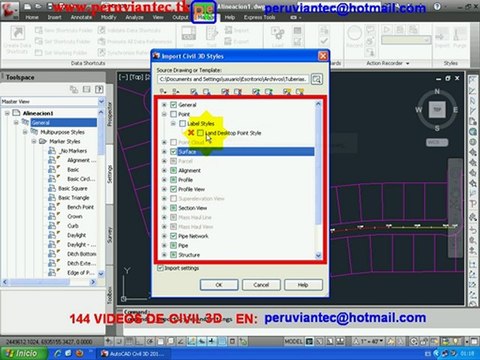Click the Crown marker style icon
Image resolution: width=480 pixels, height=360 pixels.
pos(52,216)
